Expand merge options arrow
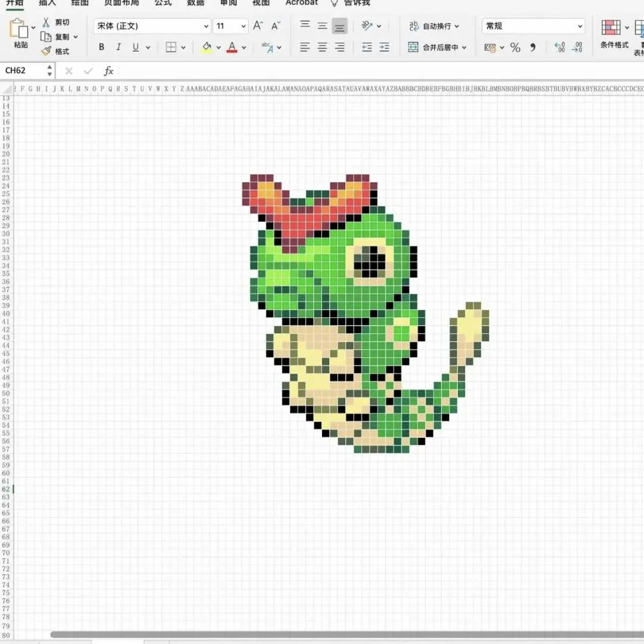This screenshot has height=644, width=644. (x=464, y=48)
